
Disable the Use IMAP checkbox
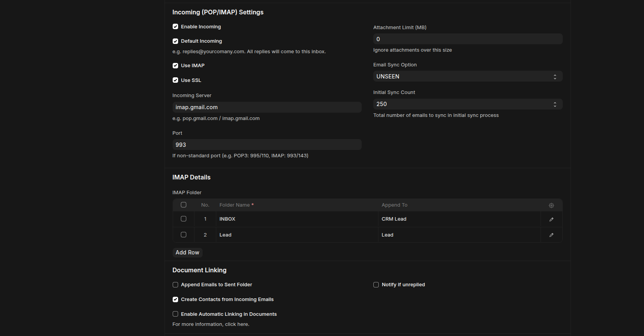pos(175,66)
